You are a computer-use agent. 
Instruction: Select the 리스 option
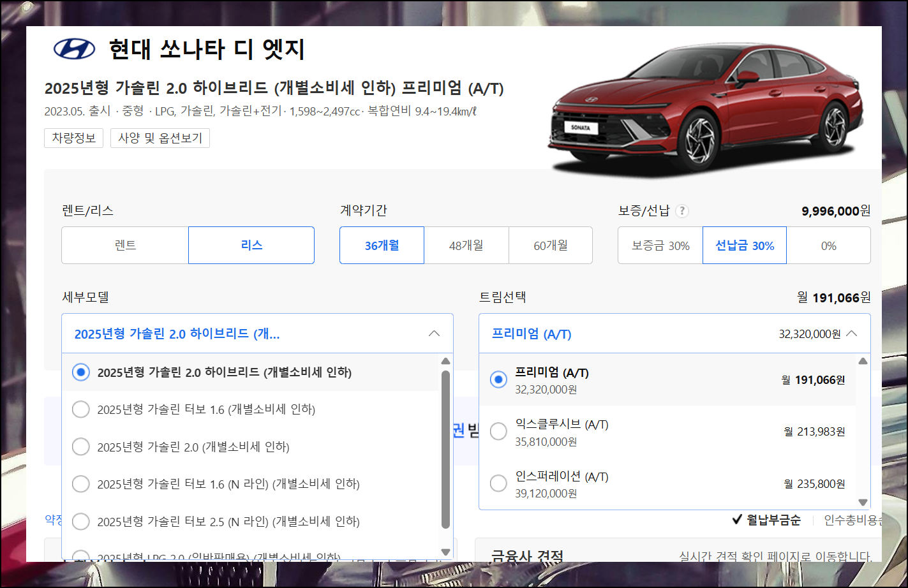pos(251,245)
